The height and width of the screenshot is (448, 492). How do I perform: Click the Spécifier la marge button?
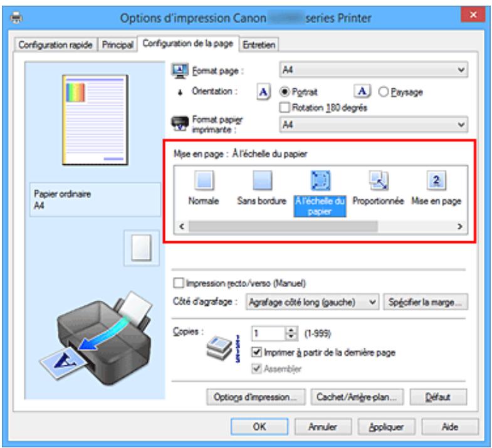click(x=426, y=302)
